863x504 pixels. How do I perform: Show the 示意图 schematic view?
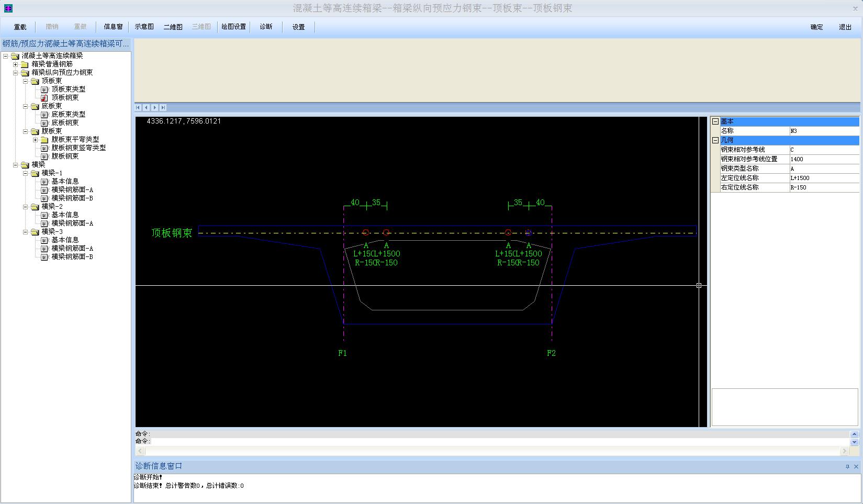(144, 27)
